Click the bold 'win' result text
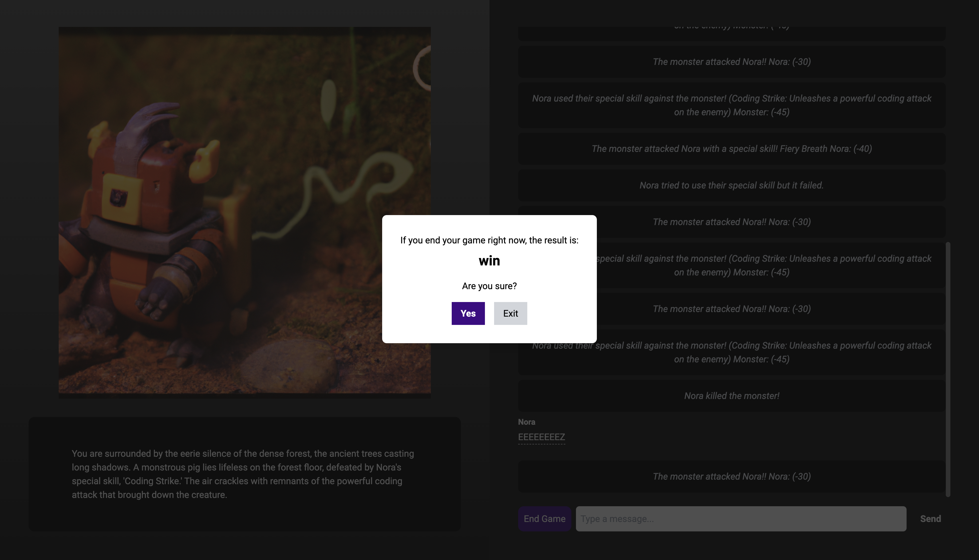979x560 pixels. 489,261
